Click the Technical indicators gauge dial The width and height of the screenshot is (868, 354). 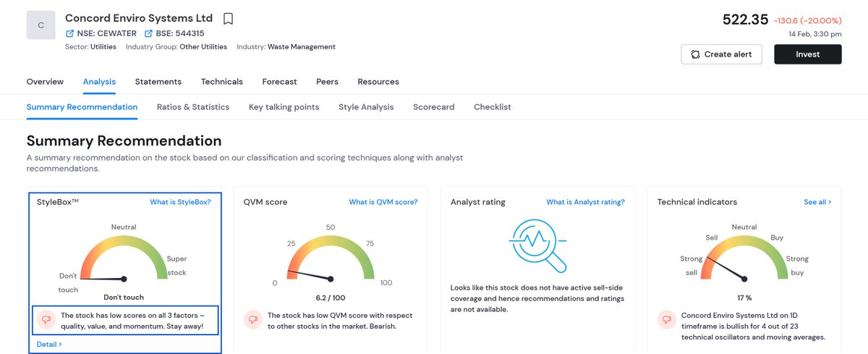(744, 259)
